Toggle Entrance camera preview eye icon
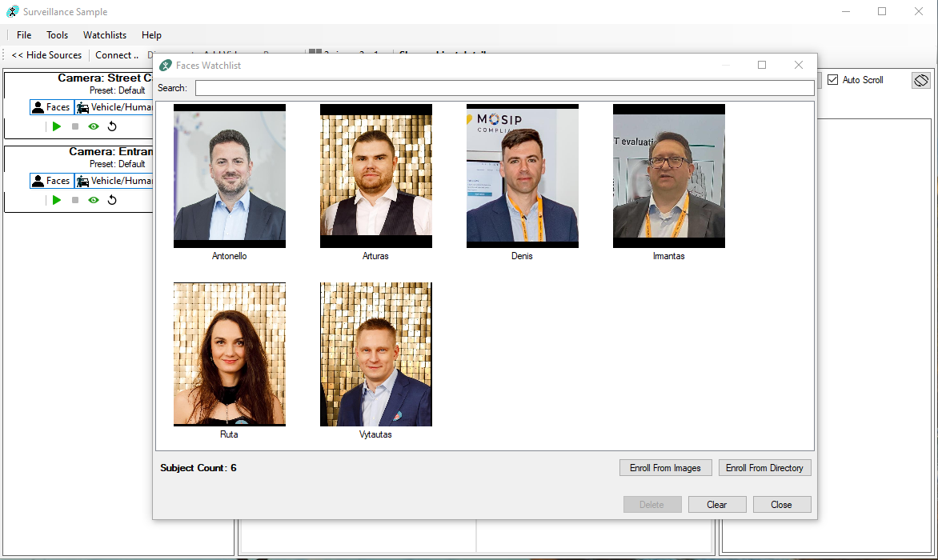The height and width of the screenshot is (560, 938). point(94,200)
